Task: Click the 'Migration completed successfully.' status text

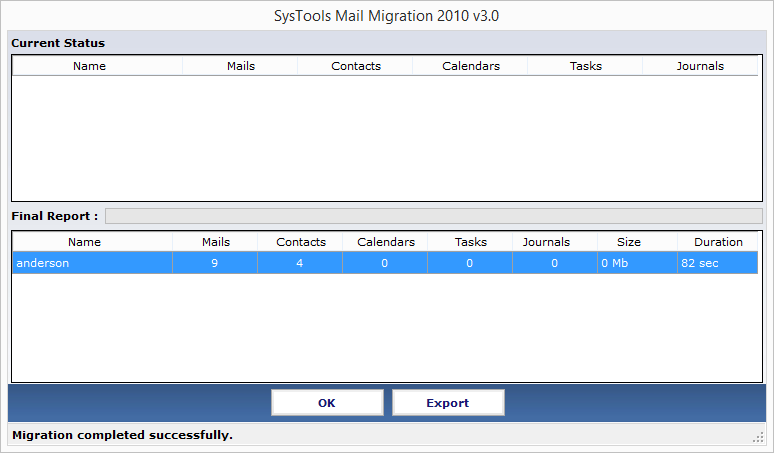Action: pyautogui.click(x=122, y=435)
